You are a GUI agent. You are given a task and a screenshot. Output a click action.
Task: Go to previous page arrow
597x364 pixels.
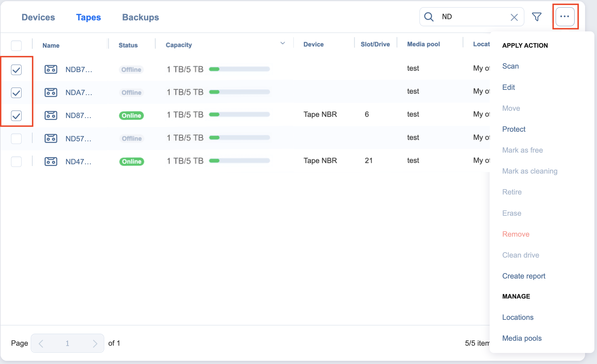[41, 343]
